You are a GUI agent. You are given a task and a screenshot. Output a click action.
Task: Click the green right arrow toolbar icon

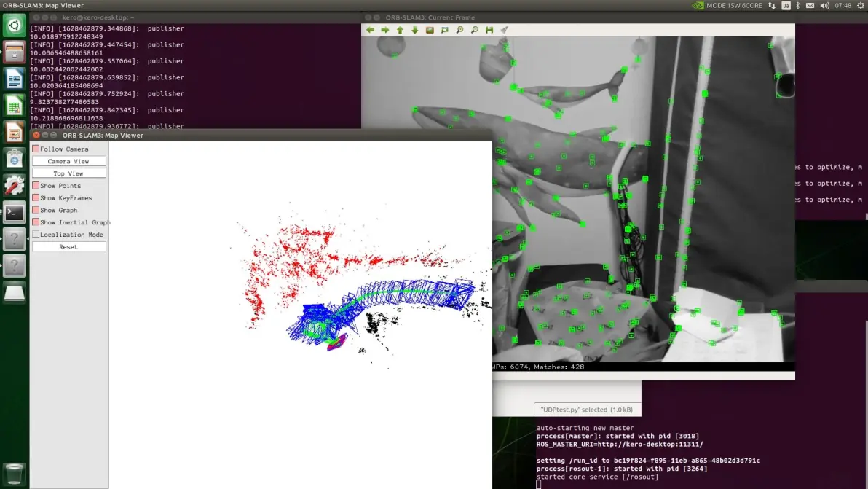(385, 30)
